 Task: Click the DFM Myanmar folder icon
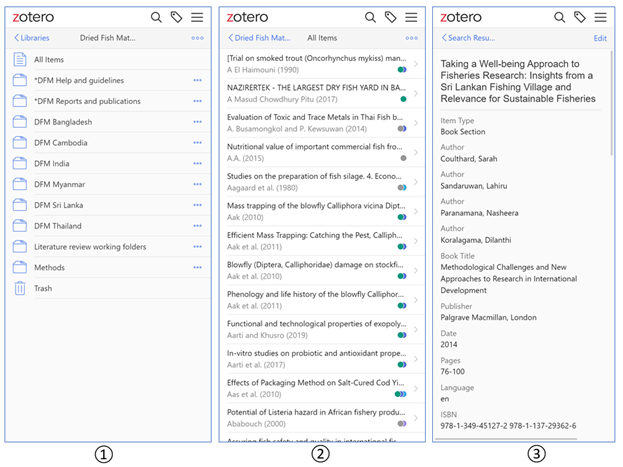[20, 184]
